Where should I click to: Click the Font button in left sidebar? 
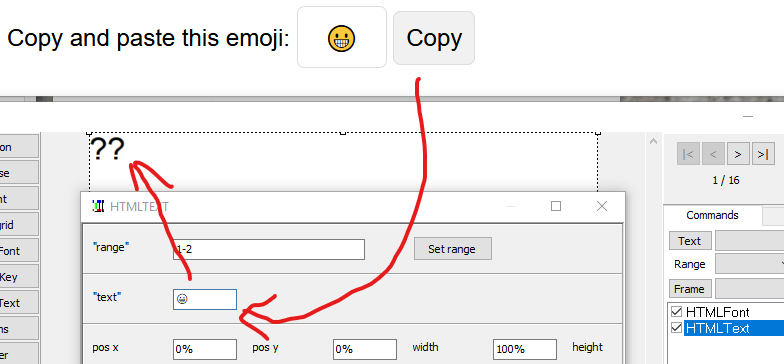18,251
